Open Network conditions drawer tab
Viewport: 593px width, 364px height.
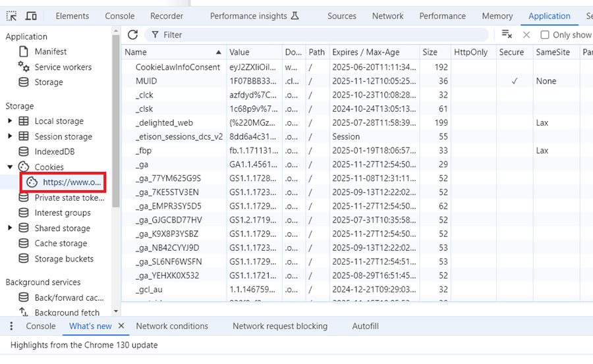(x=172, y=326)
